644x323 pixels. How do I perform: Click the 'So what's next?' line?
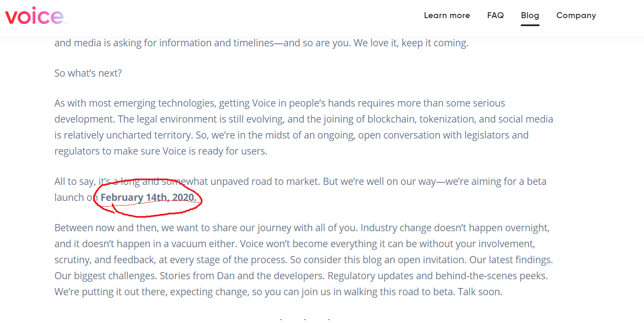pyautogui.click(x=88, y=73)
